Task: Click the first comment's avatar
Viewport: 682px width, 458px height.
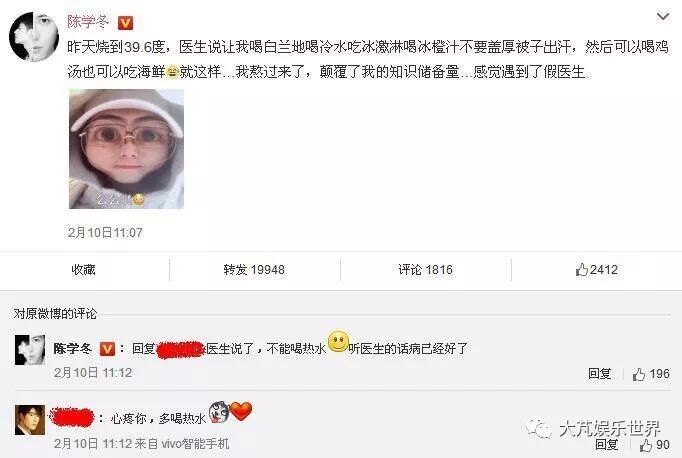Action: tap(30, 350)
